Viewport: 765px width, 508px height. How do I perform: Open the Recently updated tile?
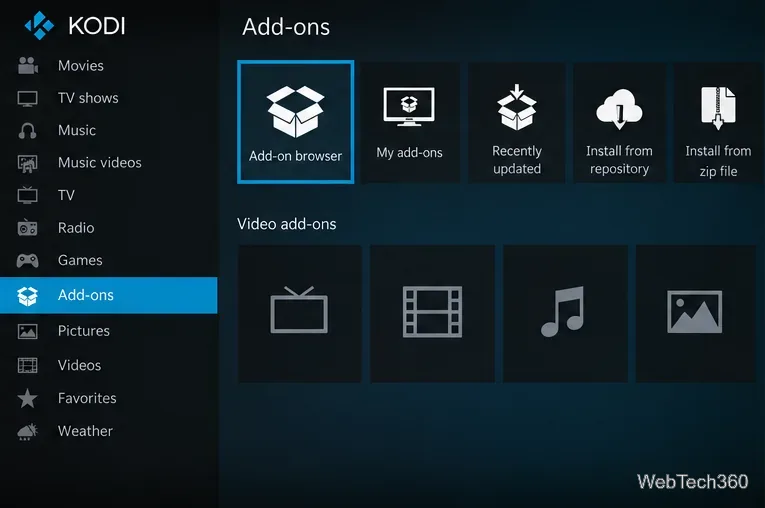(x=517, y=122)
